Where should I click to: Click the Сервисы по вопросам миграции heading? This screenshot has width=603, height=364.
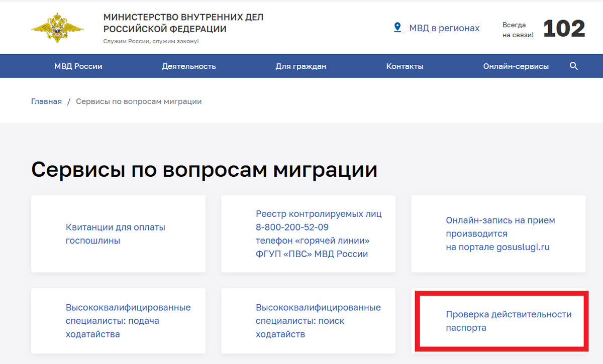click(204, 170)
